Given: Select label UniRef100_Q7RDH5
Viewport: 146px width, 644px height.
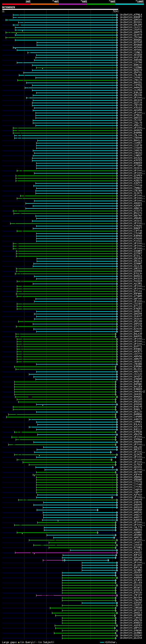Looking at the screenshot, I should [131, 379].
